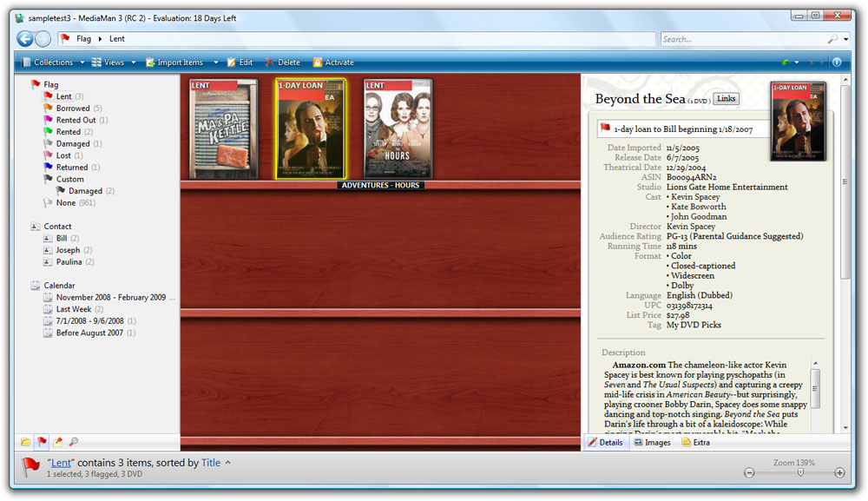Select 'November 2008 - February 2009' calendar entry
Viewport: 868px width, 501px height.
(x=111, y=297)
